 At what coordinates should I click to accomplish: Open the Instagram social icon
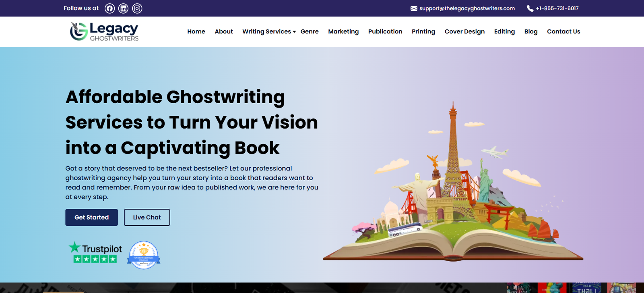point(137,8)
